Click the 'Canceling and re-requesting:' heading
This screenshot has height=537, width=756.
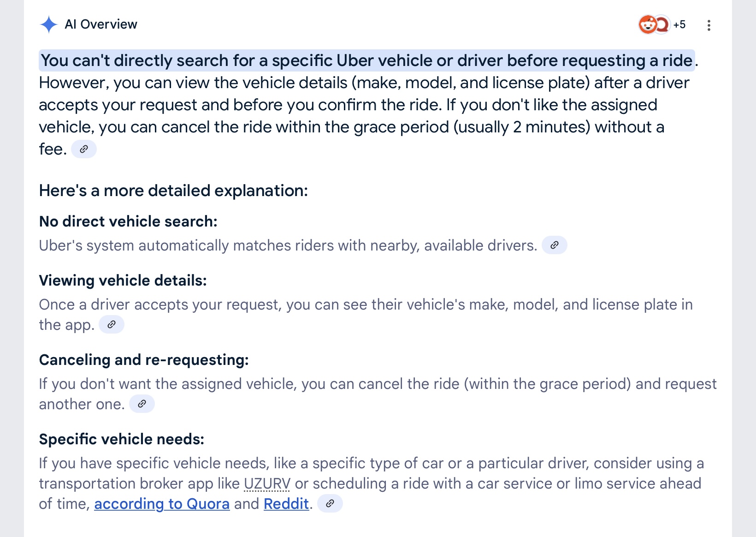tap(144, 360)
